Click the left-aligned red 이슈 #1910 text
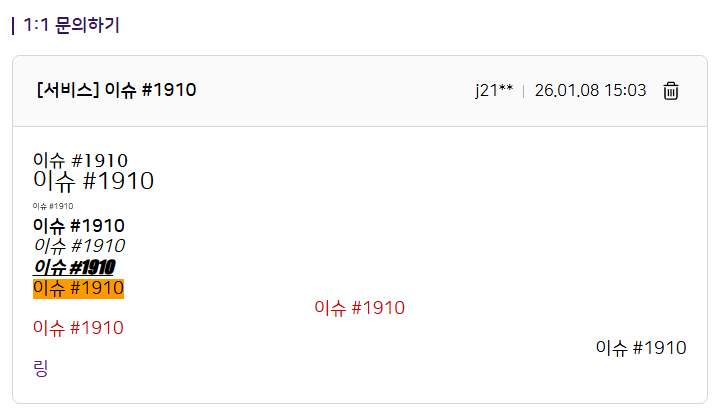This screenshot has height=419, width=723. (x=78, y=328)
